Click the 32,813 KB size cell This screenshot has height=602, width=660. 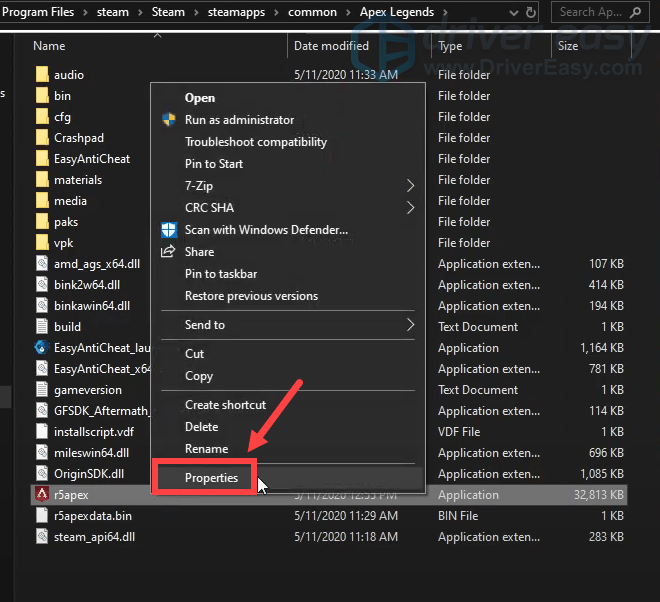coord(599,495)
